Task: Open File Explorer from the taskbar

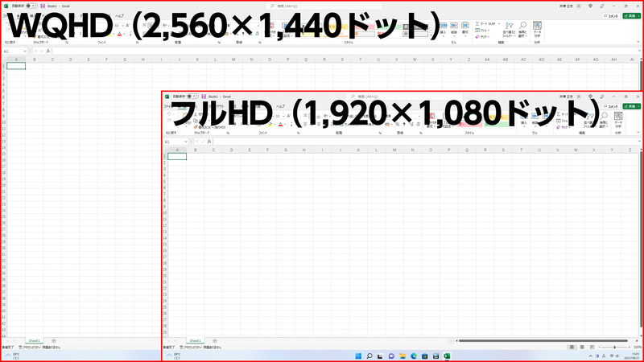Action: pos(402,356)
